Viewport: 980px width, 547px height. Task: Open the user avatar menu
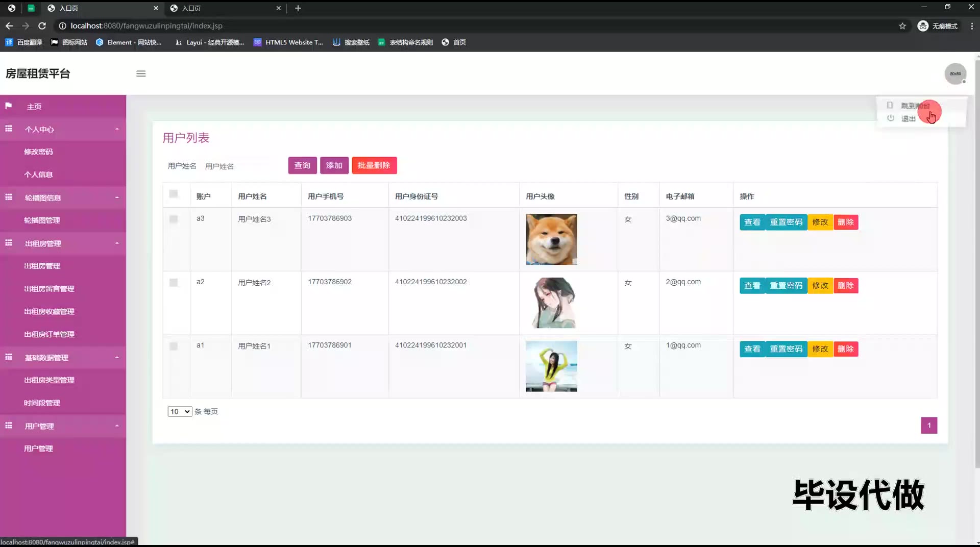[955, 73]
